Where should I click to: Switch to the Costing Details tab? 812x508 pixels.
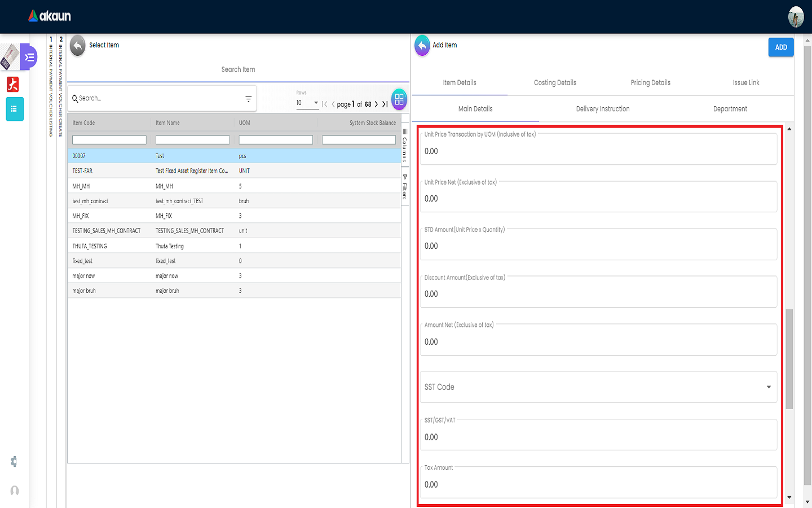[555, 83]
